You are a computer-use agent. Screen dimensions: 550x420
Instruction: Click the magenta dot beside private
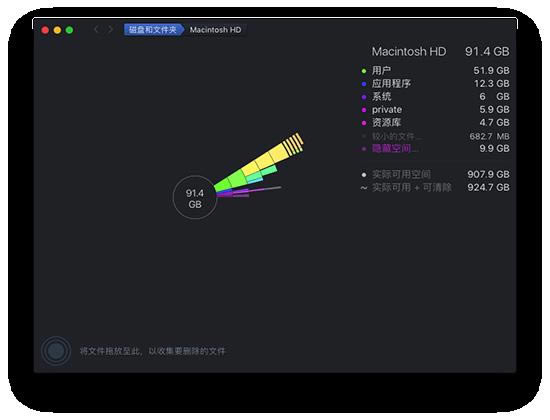[x=364, y=110]
